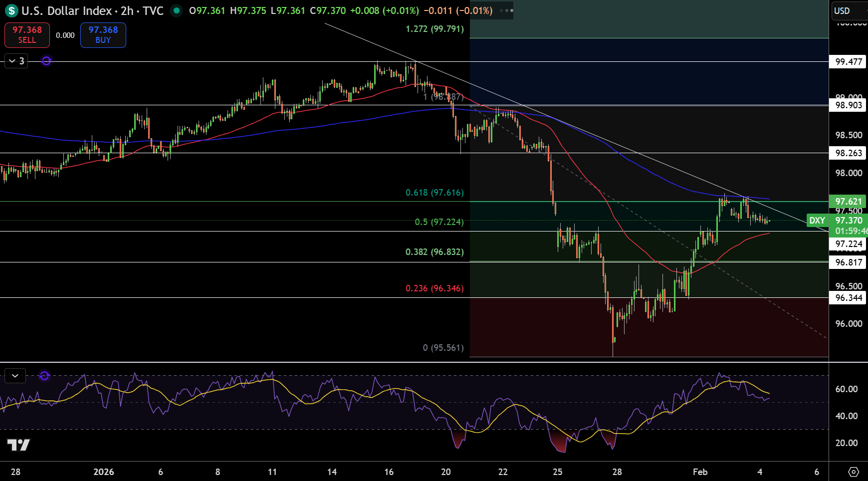Click the Feb date on time axis
The width and height of the screenshot is (868, 481).
[700, 472]
